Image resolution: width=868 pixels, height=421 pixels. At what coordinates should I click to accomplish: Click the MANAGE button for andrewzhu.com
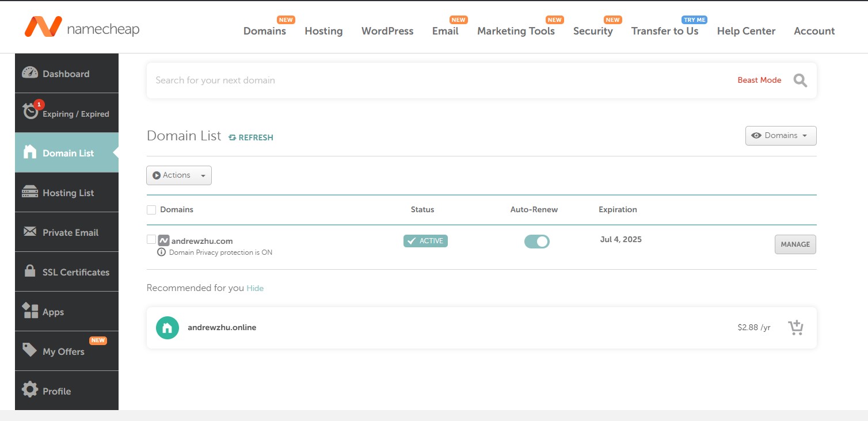795,244
